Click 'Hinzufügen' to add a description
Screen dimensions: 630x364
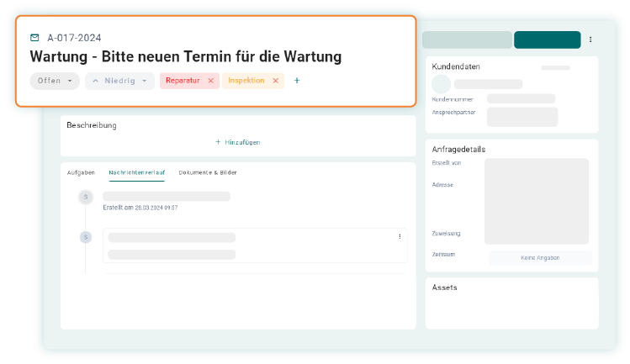(238, 142)
